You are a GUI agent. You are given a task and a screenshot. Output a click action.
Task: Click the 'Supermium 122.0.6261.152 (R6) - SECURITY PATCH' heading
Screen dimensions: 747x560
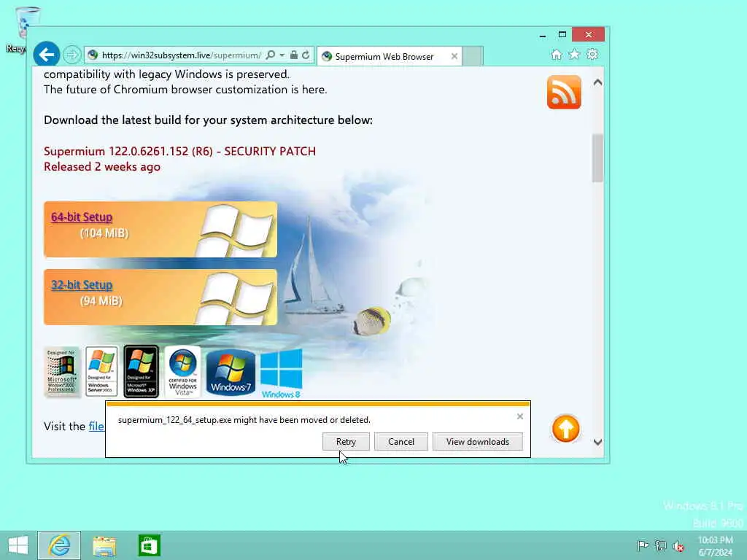click(179, 152)
